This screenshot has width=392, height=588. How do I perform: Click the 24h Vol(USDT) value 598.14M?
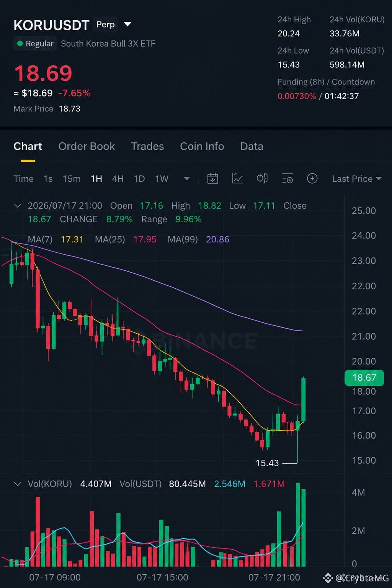pos(347,65)
